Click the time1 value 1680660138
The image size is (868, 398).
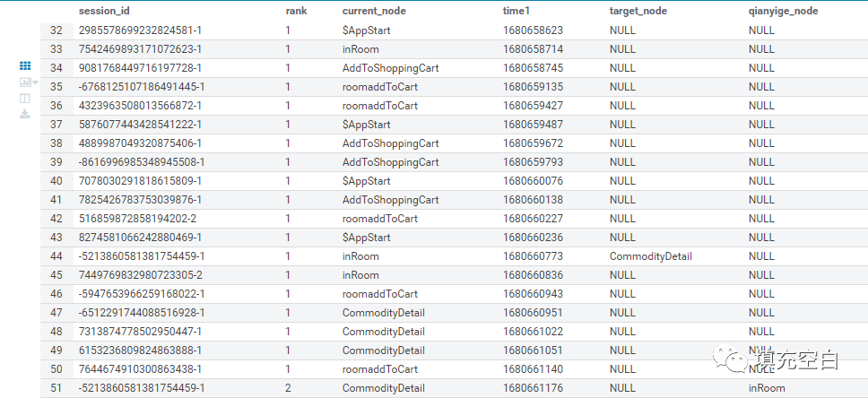[534, 200]
